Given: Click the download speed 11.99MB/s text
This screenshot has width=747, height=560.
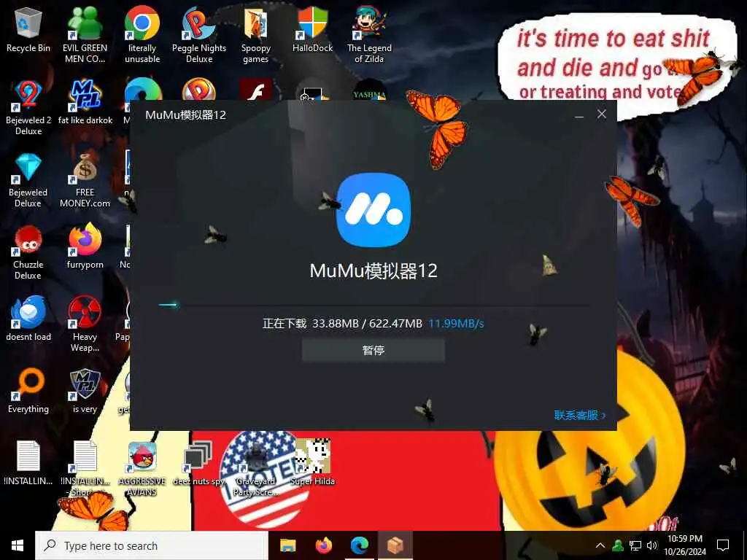Looking at the screenshot, I should point(456,324).
